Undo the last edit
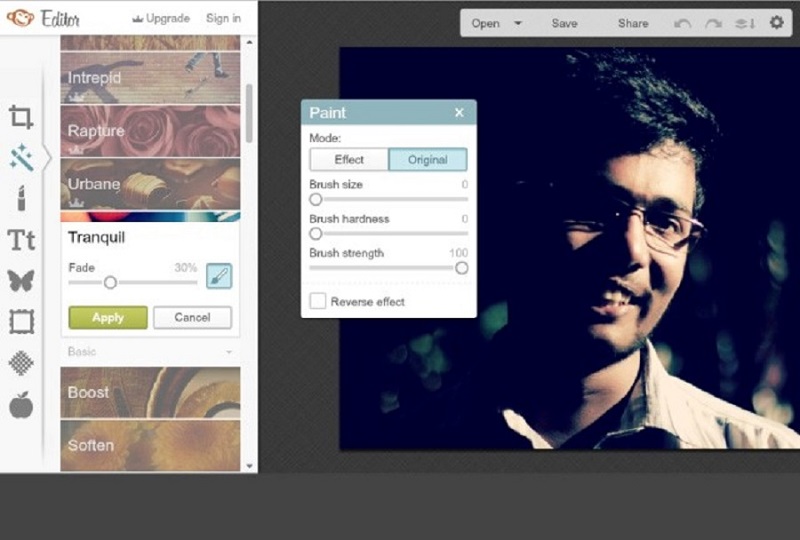Viewport: 800px width, 540px height. [x=682, y=23]
